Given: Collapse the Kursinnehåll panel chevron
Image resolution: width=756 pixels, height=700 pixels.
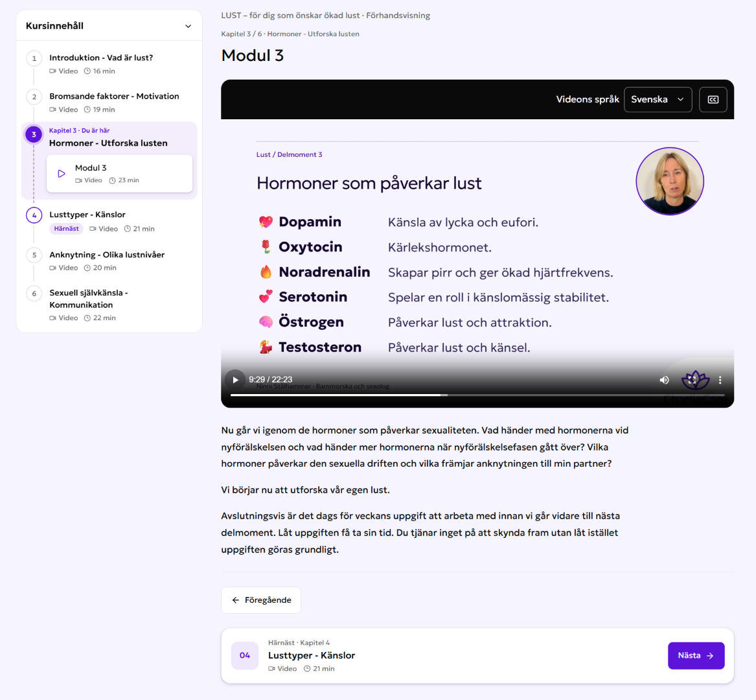Looking at the screenshot, I should [188, 26].
